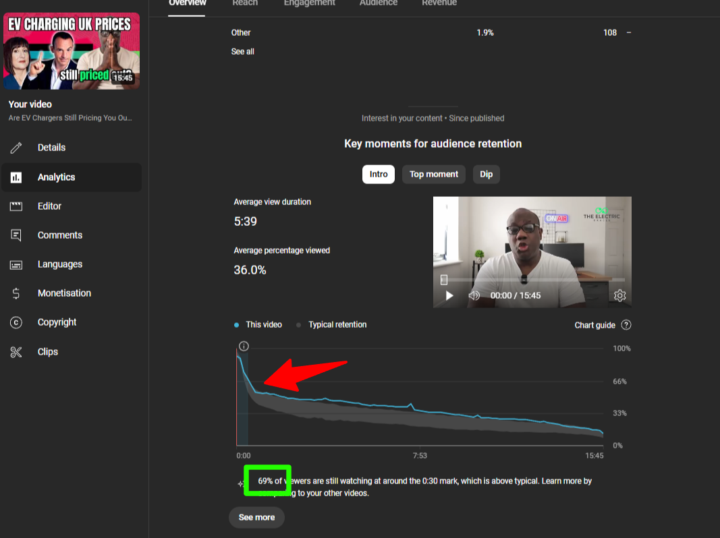Open the Analytics page
Viewport: 720px width, 538px height.
click(71, 177)
